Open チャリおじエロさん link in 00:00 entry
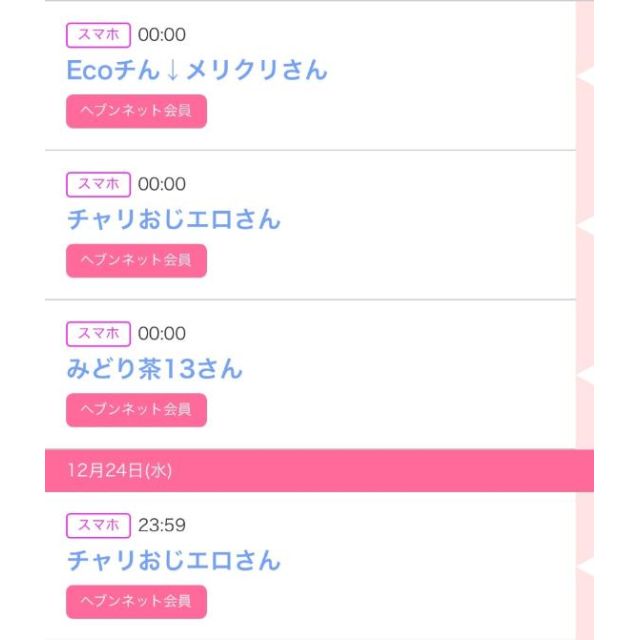The width and height of the screenshot is (640, 640). click(x=174, y=220)
